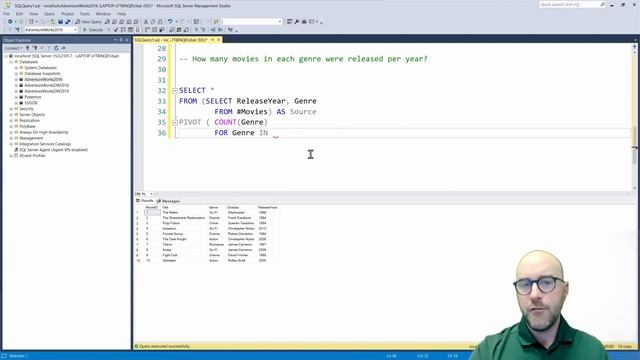Click the vertical scrollbar of the query editor
Screen dimensions: 640x360
click(634, 118)
